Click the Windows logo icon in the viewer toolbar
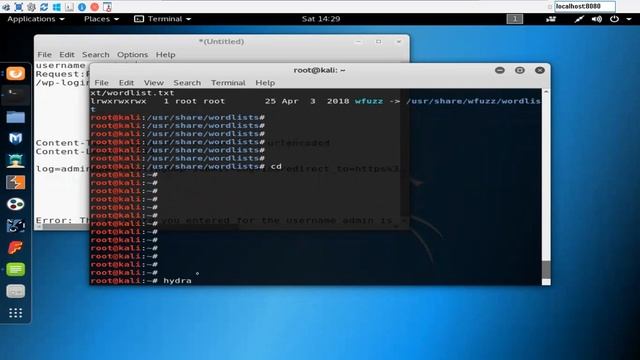Image resolution: width=640 pixels, height=360 pixels. point(57,7)
